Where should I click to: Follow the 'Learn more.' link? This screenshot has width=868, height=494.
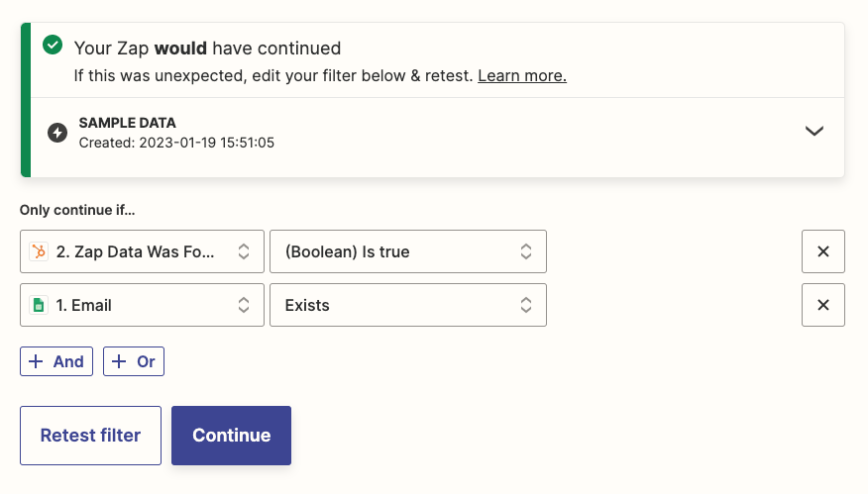point(522,75)
